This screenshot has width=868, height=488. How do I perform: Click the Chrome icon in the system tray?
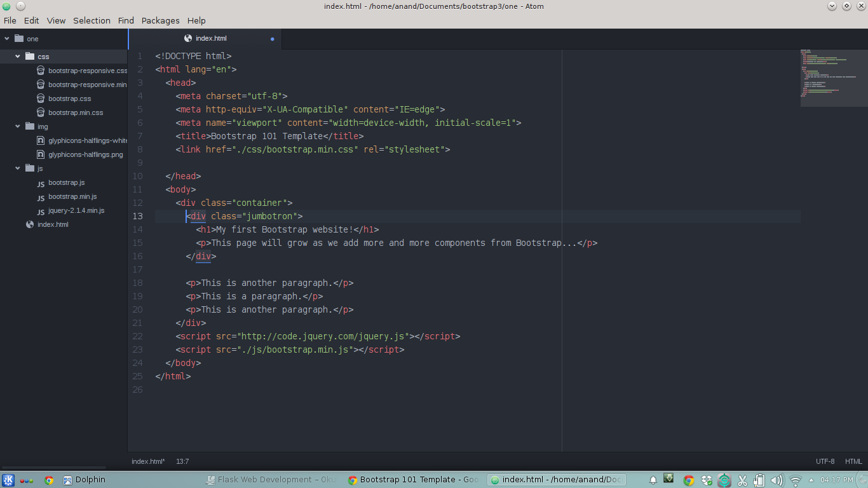click(689, 480)
